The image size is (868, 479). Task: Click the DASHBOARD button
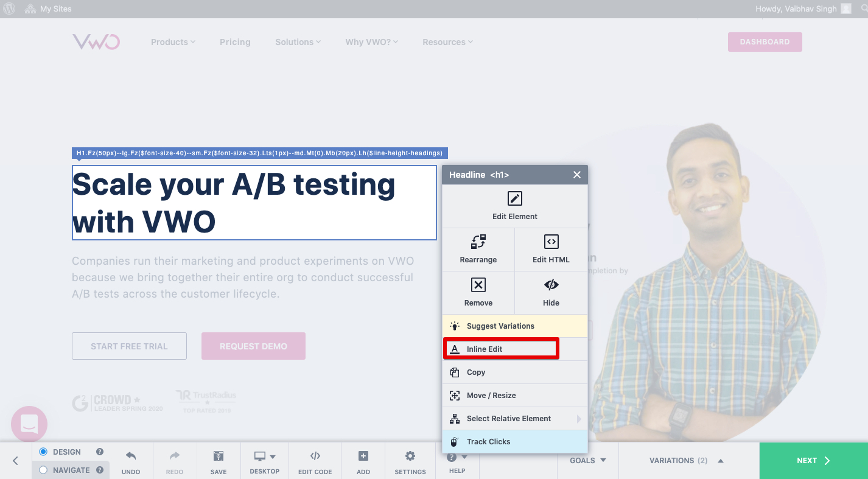765,42
